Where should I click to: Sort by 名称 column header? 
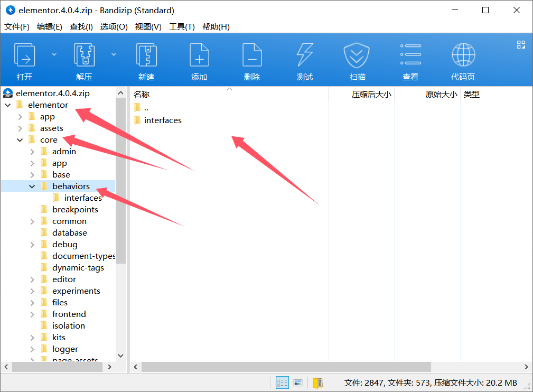(142, 95)
